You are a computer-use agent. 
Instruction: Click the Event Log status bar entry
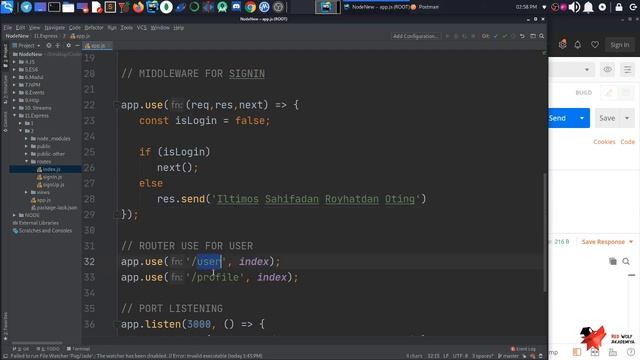(523, 349)
